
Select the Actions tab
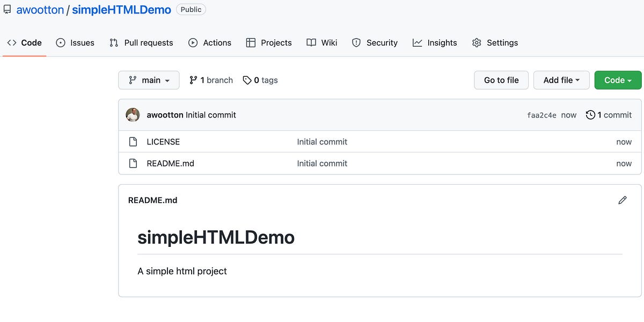[209, 42]
